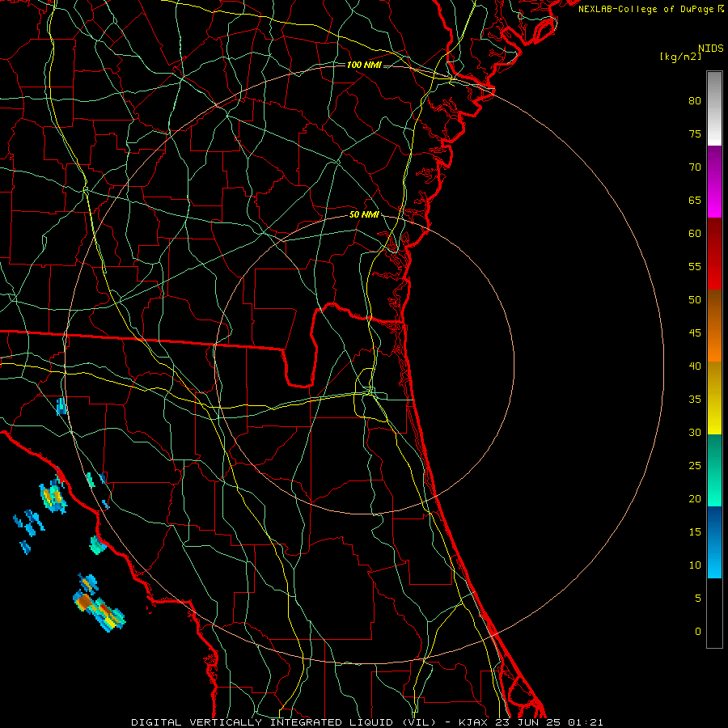Click the scale value 70
This screenshot has height=728, width=728.
pos(695,167)
